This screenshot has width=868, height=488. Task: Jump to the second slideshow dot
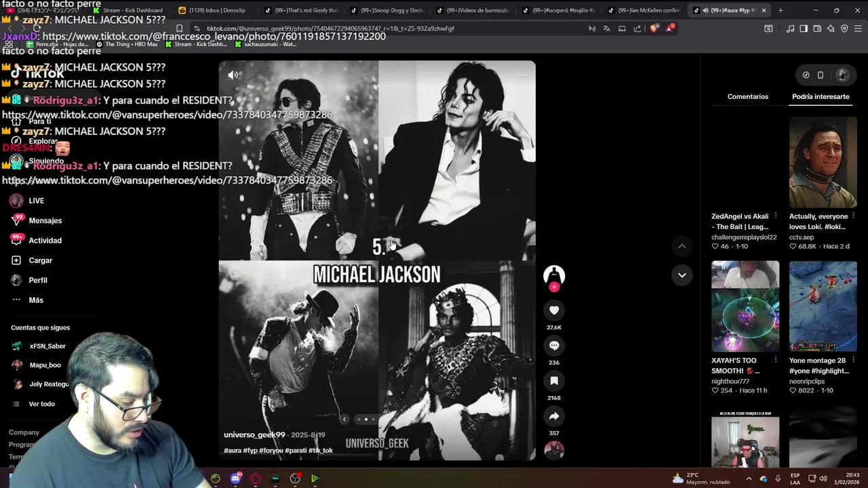(366, 419)
